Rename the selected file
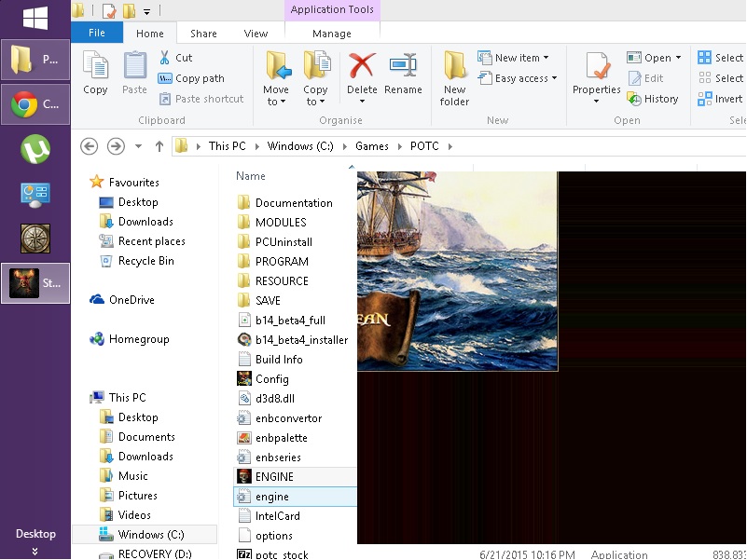 (x=403, y=73)
